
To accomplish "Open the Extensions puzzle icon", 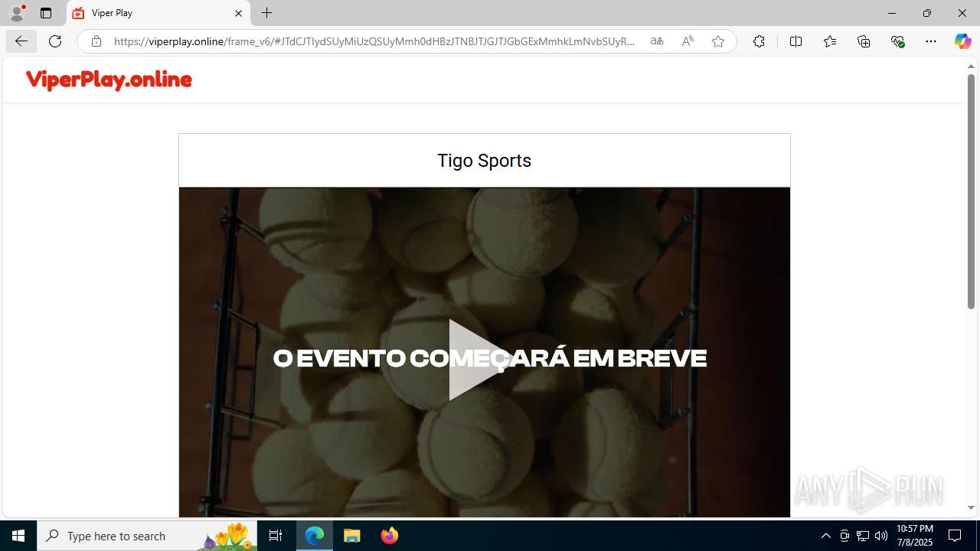I will pyautogui.click(x=759, y=41).
